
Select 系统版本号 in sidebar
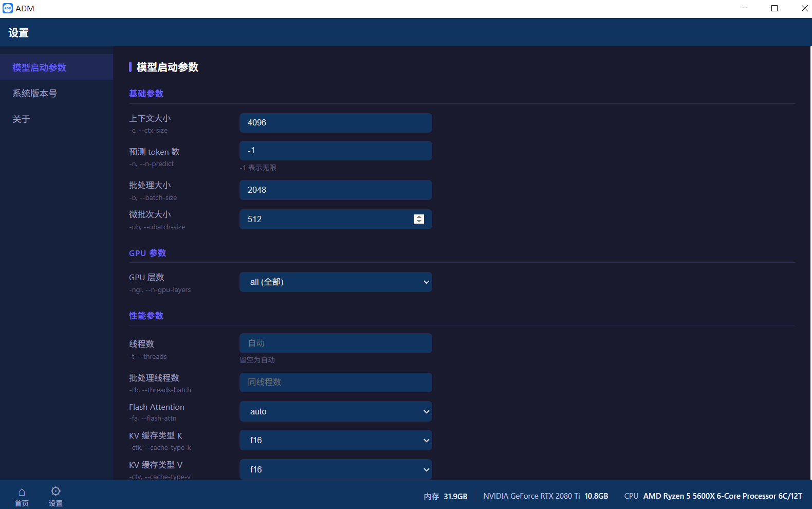coord(57,93)
